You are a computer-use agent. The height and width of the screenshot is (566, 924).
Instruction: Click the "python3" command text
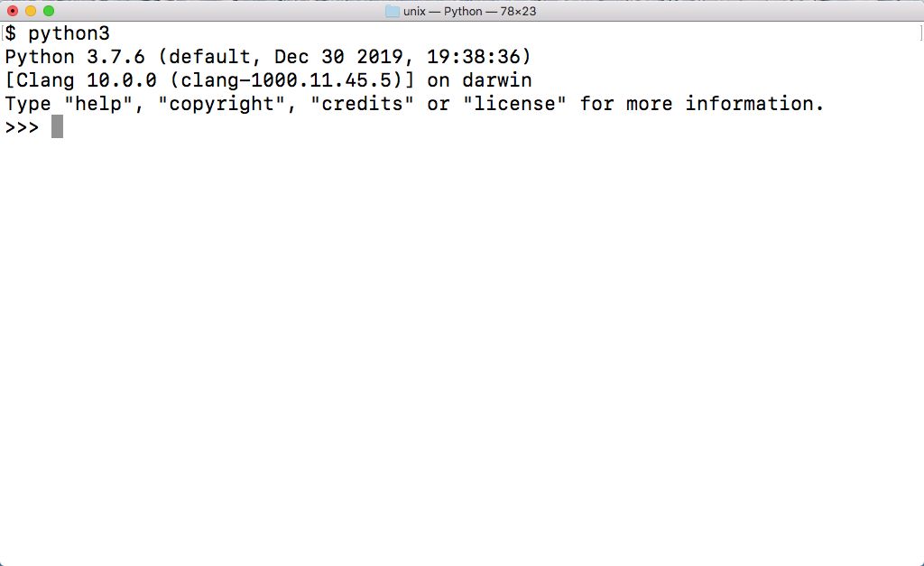(x=69, y=34)
